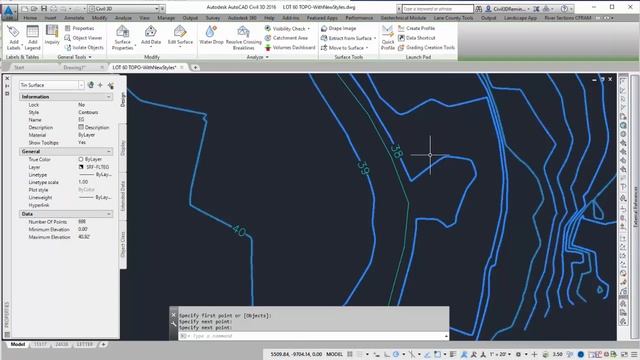Open the Inquiry tool

[52, 35]
